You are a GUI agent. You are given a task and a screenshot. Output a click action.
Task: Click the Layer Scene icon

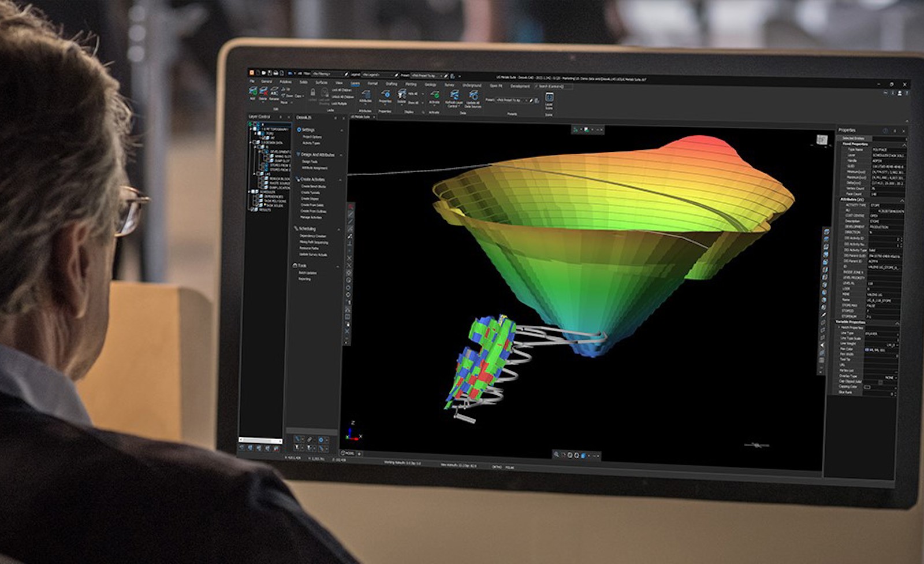[x=549, y=98]
